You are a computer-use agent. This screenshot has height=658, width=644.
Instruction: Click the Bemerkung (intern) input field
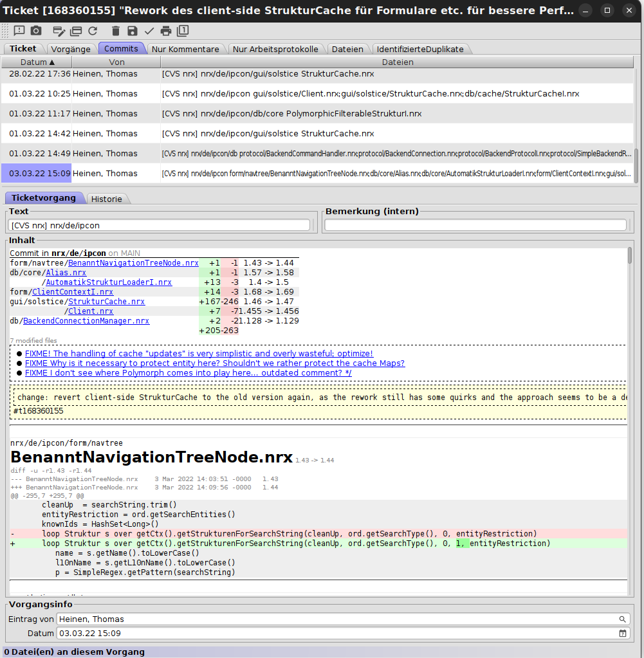(x=476, y=224)
